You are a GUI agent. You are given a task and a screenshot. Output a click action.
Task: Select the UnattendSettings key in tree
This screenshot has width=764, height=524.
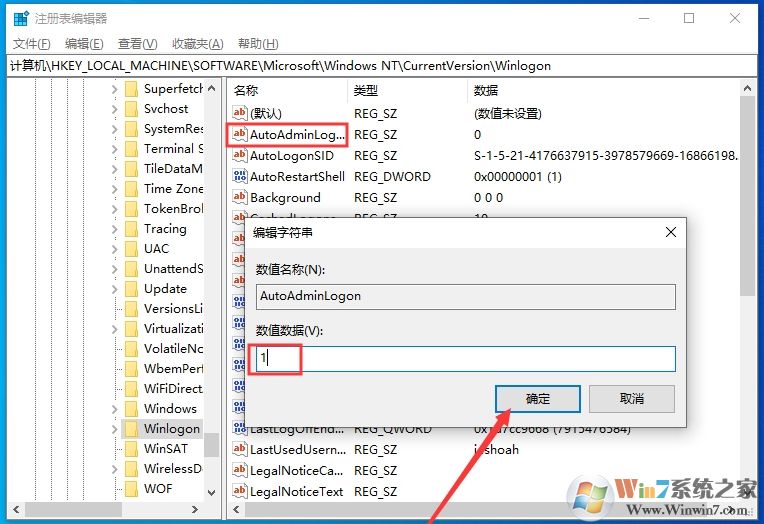pos(173,269)
